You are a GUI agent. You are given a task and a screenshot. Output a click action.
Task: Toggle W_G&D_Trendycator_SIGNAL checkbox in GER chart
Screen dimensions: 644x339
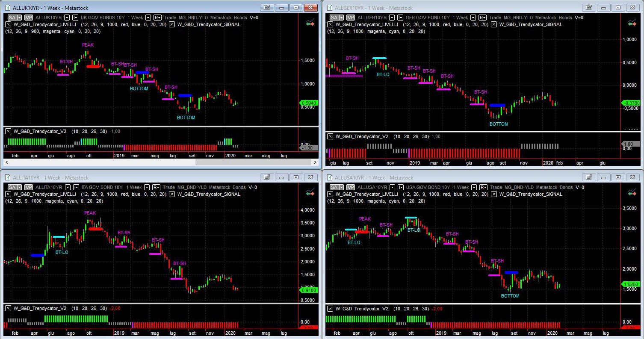[494, 24]
